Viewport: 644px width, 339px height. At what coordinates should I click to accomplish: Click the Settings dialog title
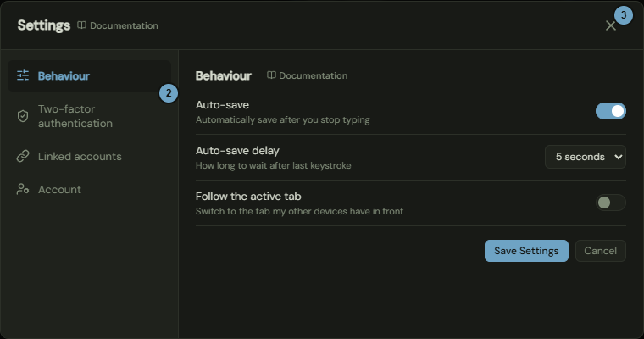[x=44, y=25]
